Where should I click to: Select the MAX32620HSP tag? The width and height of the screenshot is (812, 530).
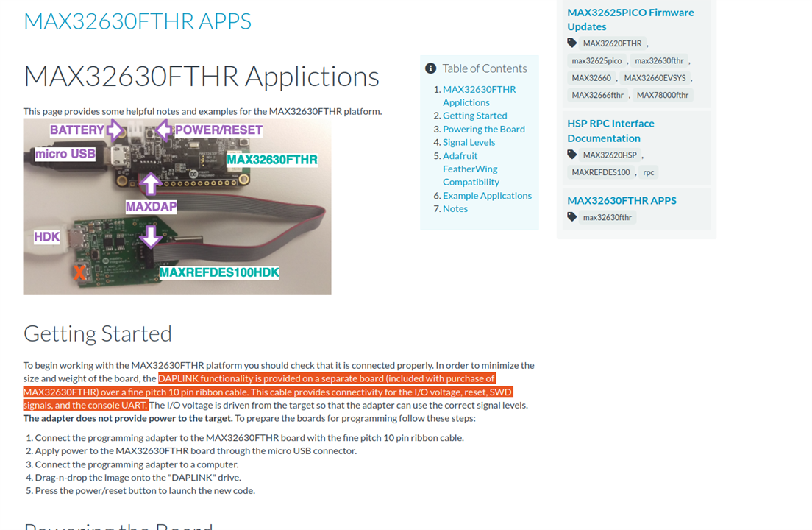click(610, 155)
